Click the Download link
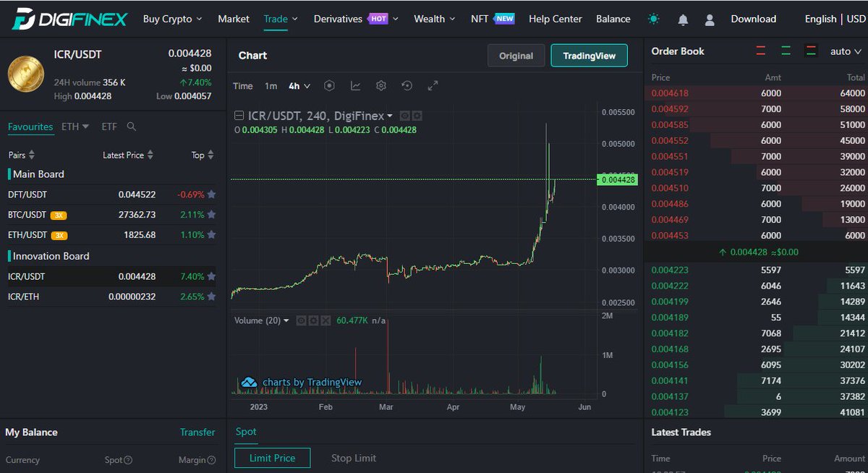Screen dimensions: 868x473 [x=754, y=19]
